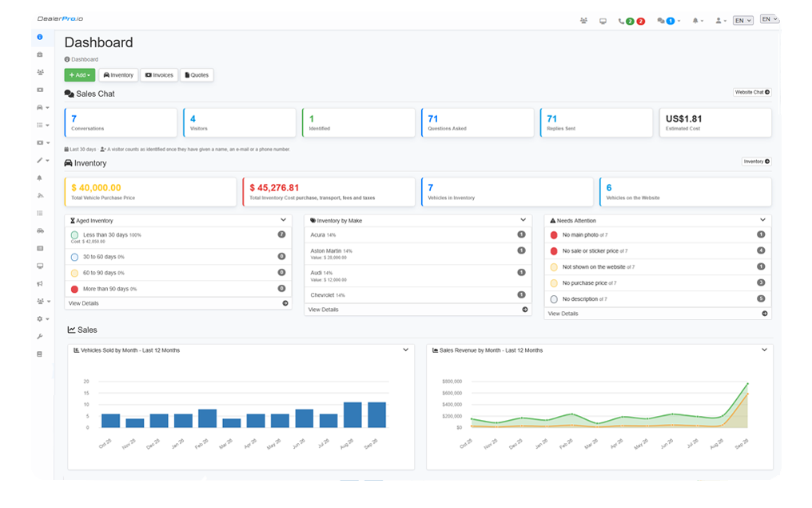Open the No purchase price row
Screen dimensions: 812x508
pos(658,283)
